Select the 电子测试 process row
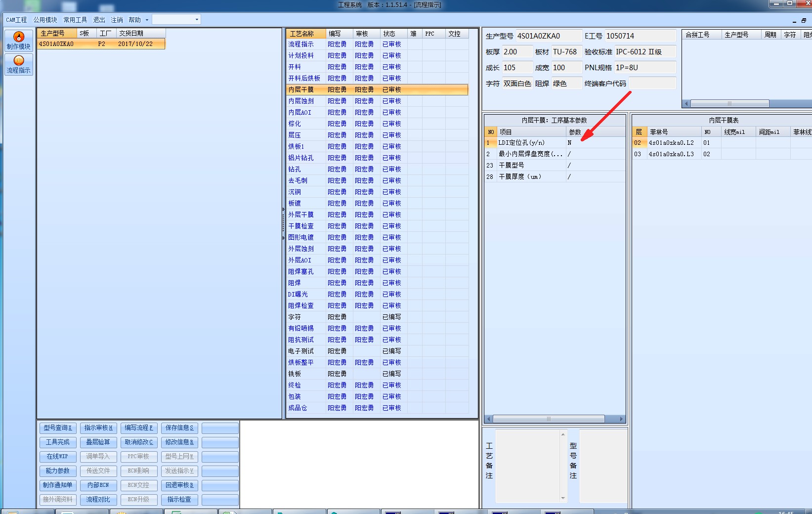The width and height of the screenshot is (812, 514). point(377,351)
